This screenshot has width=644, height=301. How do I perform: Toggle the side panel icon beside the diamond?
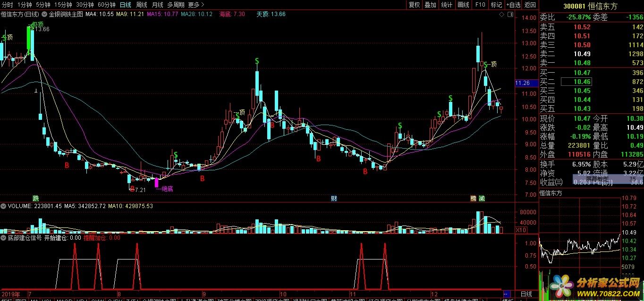510,15
